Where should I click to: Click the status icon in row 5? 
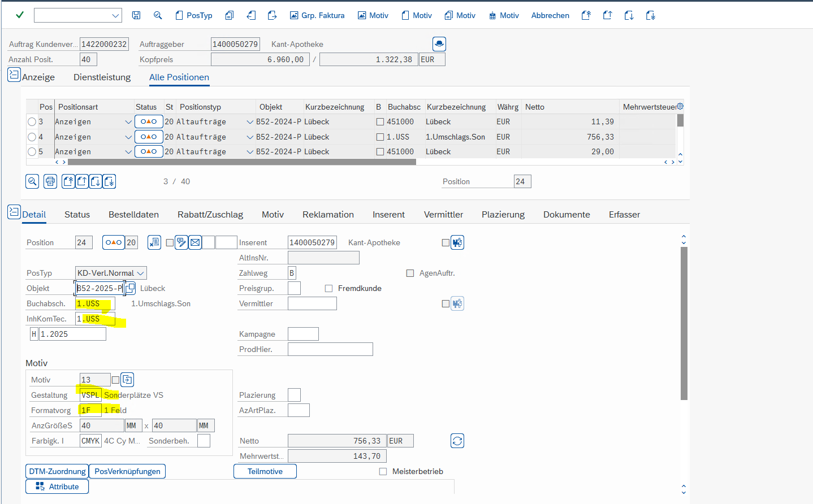[x=149, y=151]
